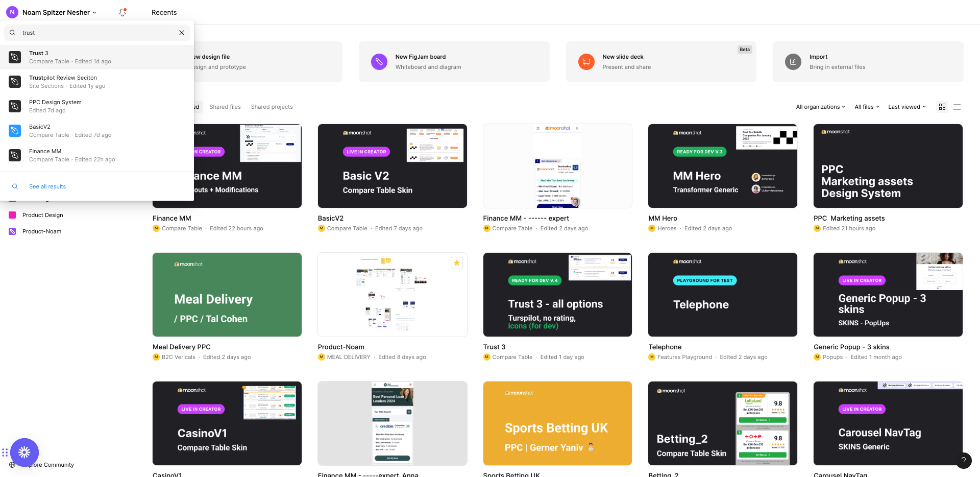This screenshot has width=980, height=477.
Task: Click the Product Design pink project icon
Action: (x=12, y=215)
